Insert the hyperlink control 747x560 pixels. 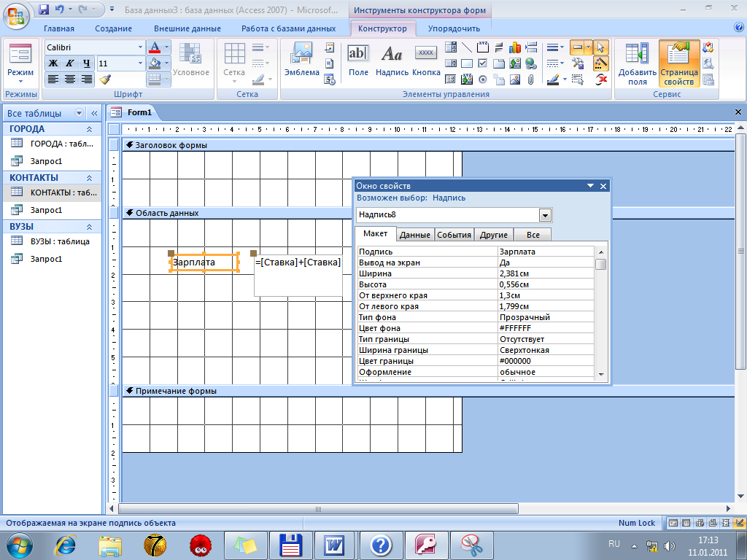(x=531, y=63)
